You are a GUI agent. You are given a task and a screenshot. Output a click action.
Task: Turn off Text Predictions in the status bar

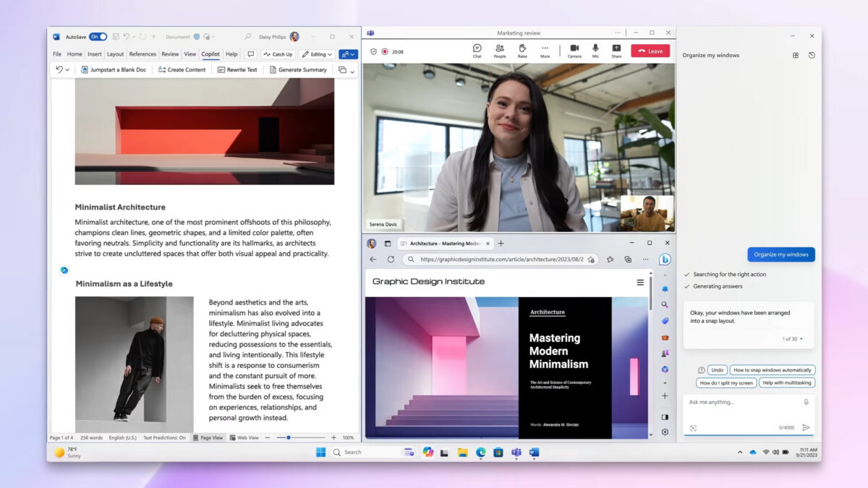coord(164,437)
